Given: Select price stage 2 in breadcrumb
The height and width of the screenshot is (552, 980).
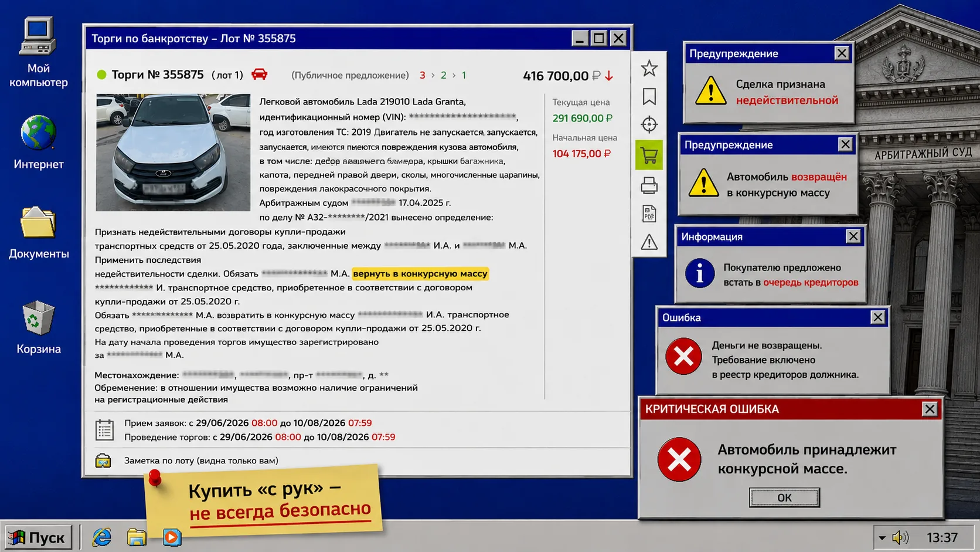Looking at the screenshot, I should pos(444,75).
